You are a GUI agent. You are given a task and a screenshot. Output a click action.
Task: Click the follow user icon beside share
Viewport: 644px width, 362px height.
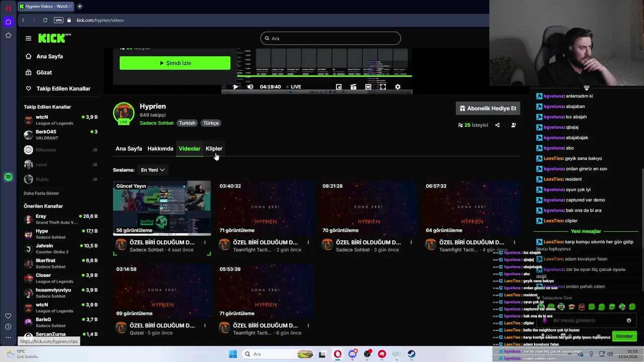[x=513, y=125]
